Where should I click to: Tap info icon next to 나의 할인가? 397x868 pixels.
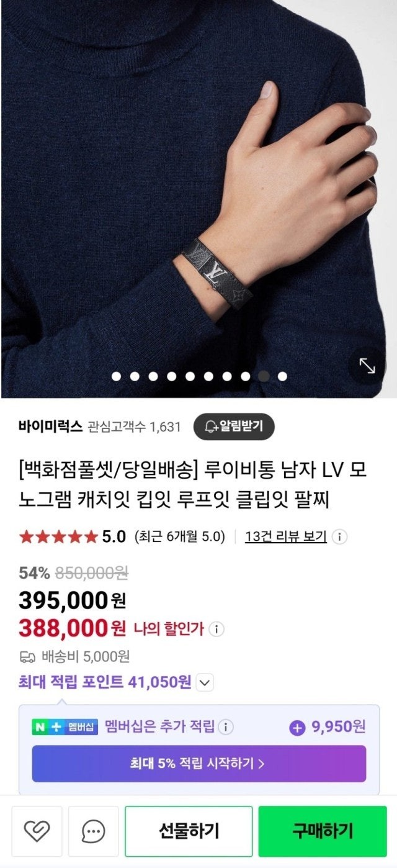click(x=216, y=629)
